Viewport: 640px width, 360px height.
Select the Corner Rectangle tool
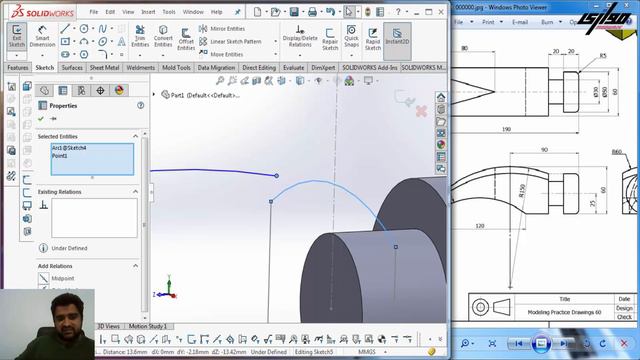(x=65, y=41)
